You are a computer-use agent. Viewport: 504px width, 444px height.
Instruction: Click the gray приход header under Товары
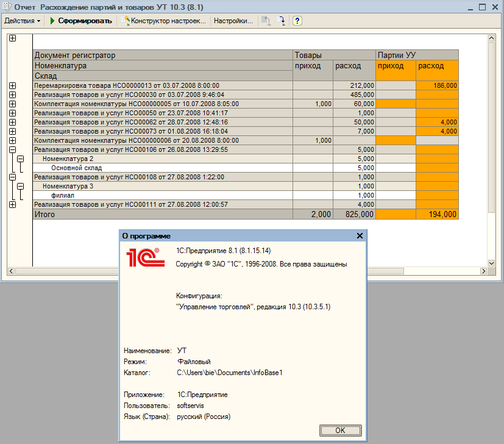pyautogui.click(x=313, y=70)
